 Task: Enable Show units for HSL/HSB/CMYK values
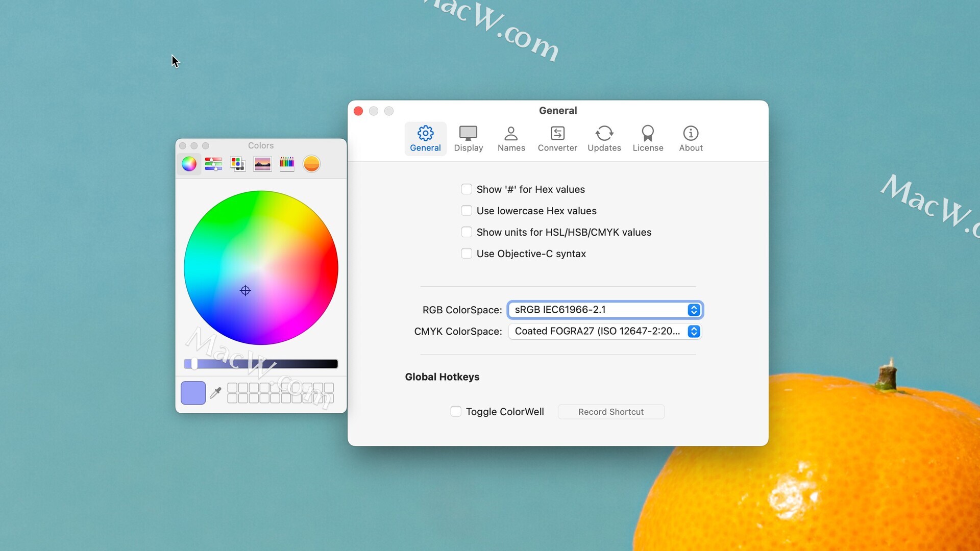point(467,232)
